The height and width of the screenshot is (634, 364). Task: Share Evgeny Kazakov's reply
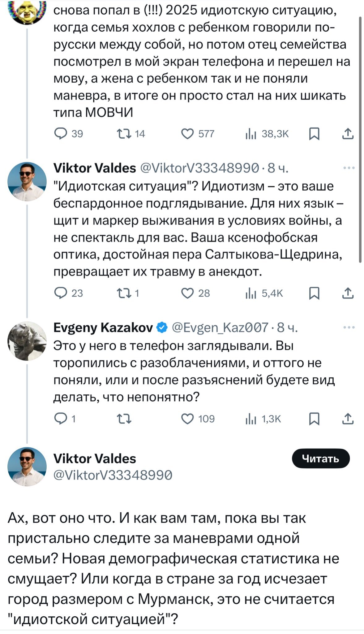tap(348, 419)
